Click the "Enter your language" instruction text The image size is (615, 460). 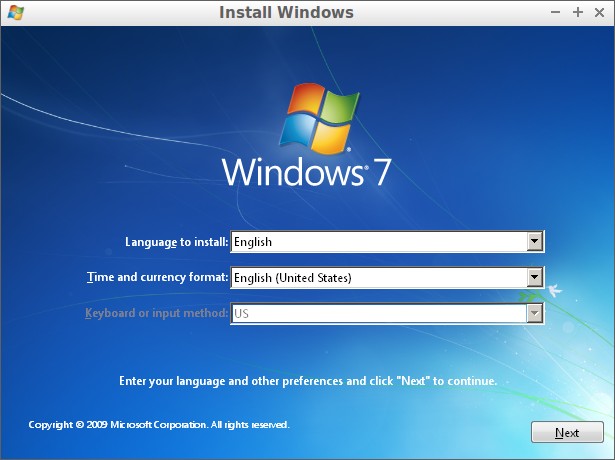click(x=307, y=381)
